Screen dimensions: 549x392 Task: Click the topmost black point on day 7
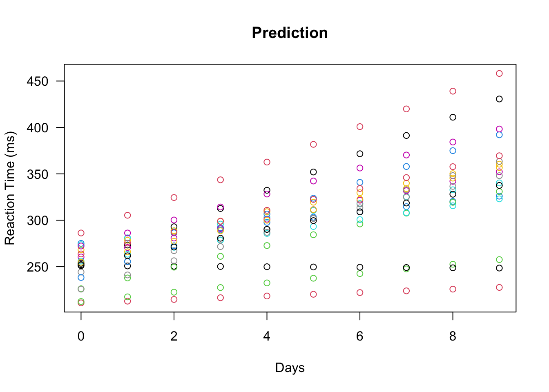click(x=406, y=136)
